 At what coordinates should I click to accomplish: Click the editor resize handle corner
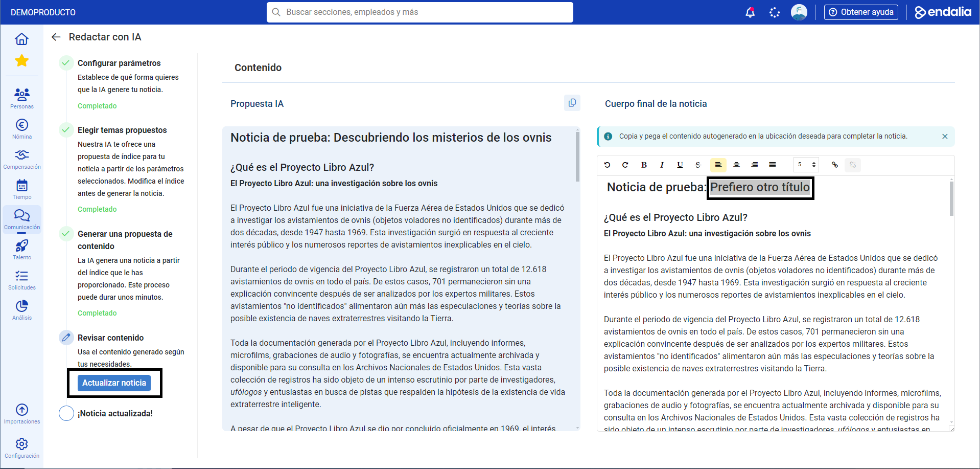952,429
